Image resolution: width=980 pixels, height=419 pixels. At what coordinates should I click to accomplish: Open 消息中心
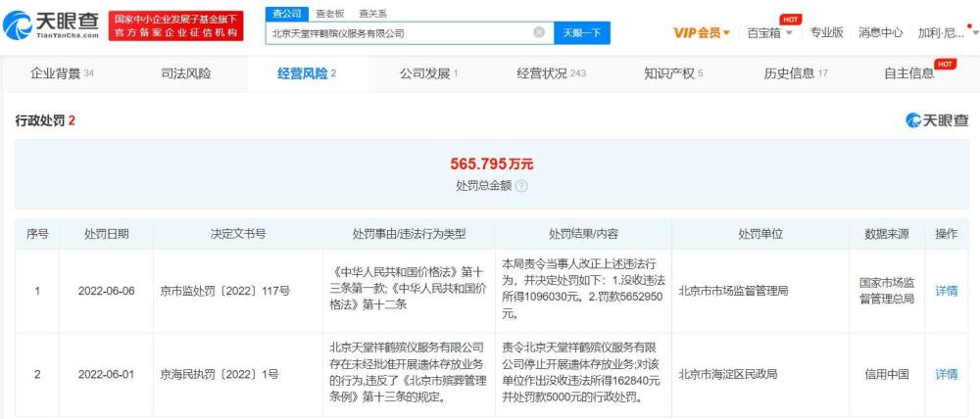pyautogui.click(x=880, y=32)
